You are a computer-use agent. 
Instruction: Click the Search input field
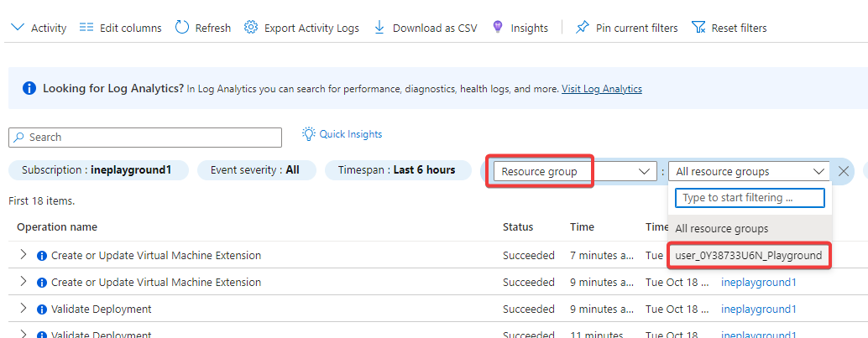pos(145,138)
